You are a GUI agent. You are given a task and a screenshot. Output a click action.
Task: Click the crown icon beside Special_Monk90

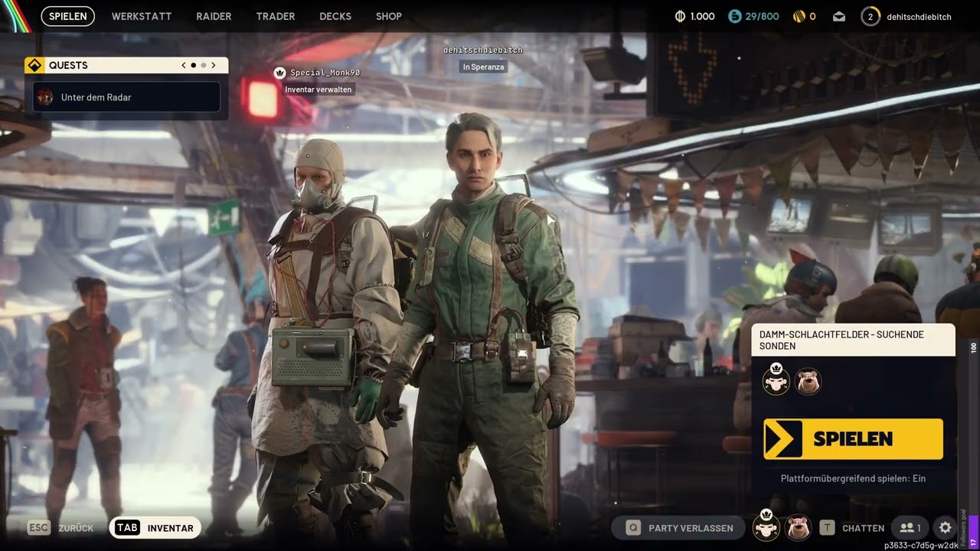(279, 73)
